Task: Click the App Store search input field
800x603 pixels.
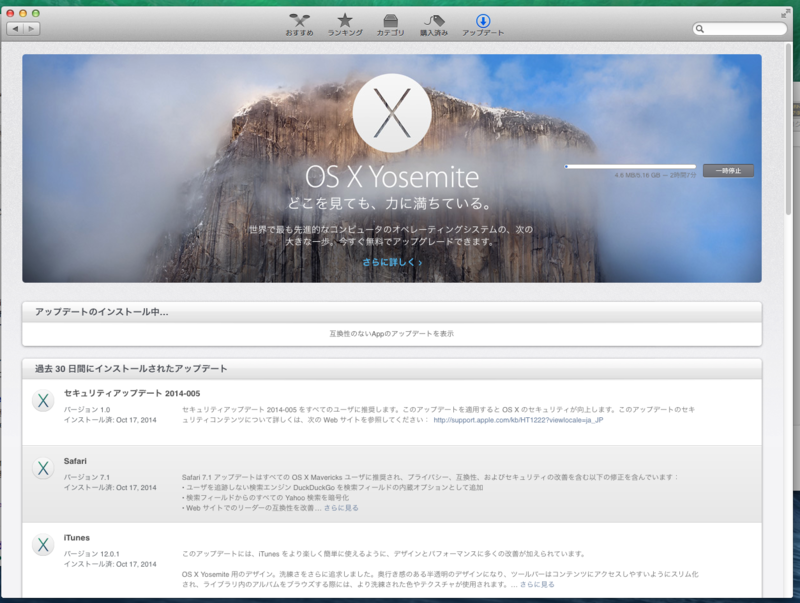Action: click(x=740, y=29)
